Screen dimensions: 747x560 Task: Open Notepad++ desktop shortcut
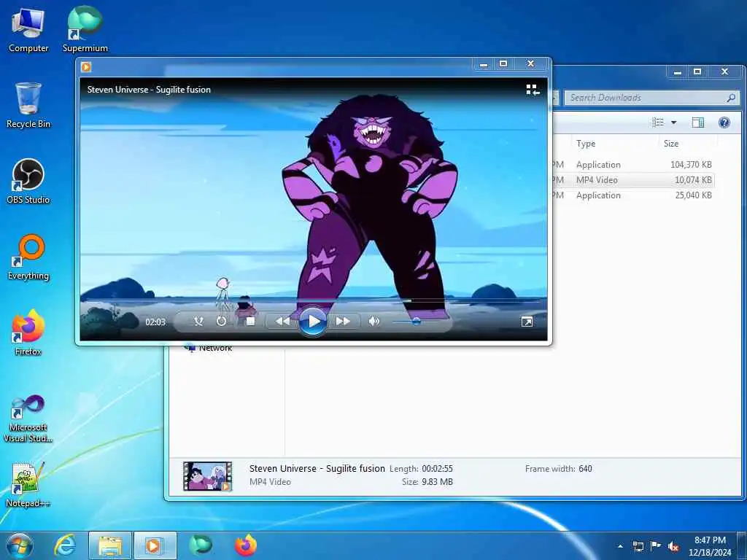tap(28, 485)
